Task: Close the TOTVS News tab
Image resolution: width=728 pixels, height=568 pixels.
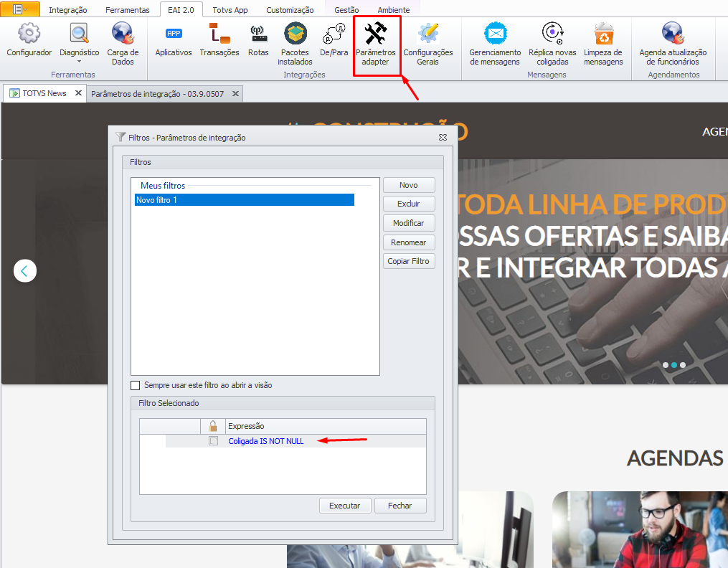Action: coord(78,93)
